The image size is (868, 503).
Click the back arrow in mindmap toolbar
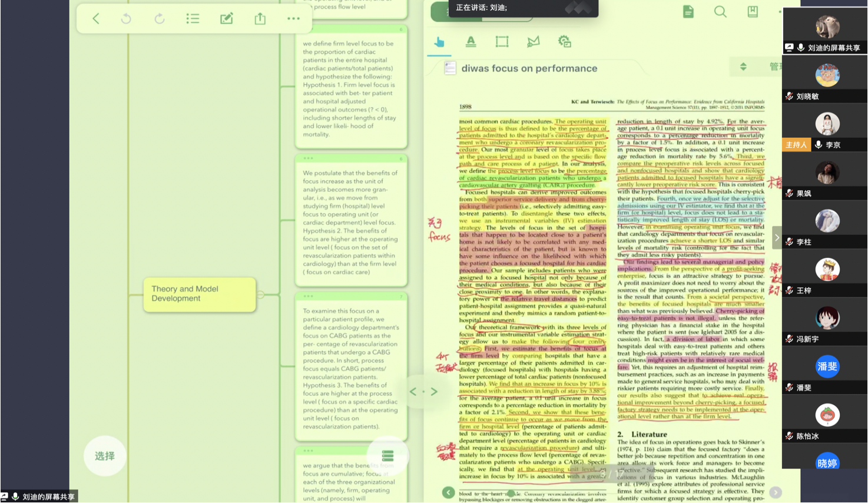(96, 19)
